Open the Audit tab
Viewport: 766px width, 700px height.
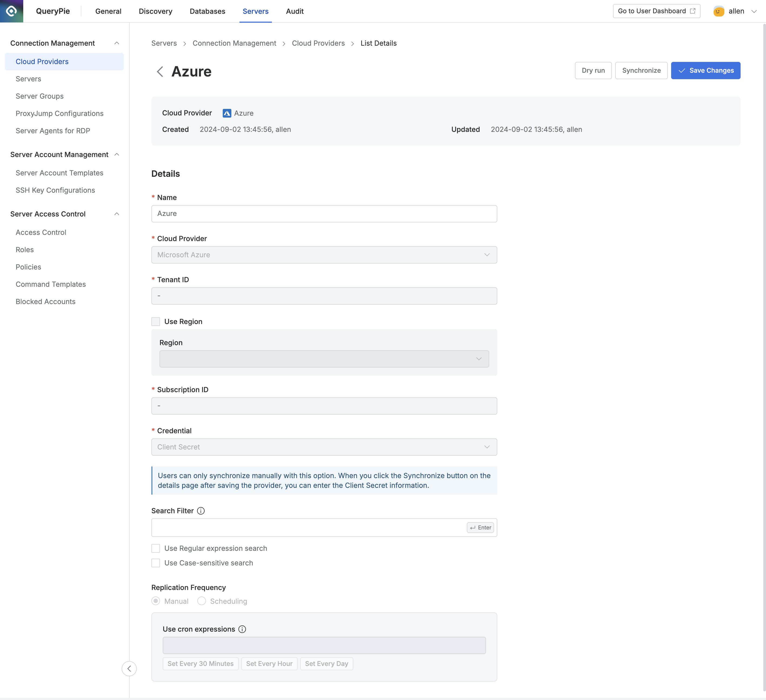coord(294,11)
